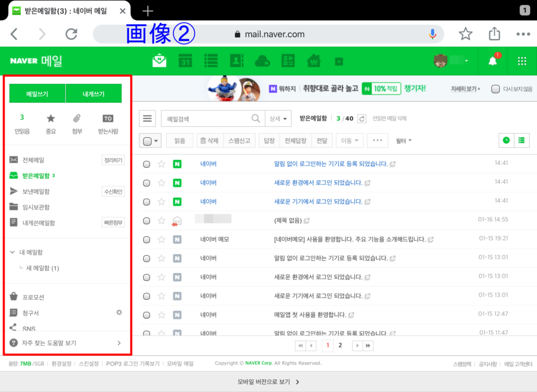Viewport: 537px width, 392px height.
Task: Refresh inbox with the reload icon
Action: (362, 118)
